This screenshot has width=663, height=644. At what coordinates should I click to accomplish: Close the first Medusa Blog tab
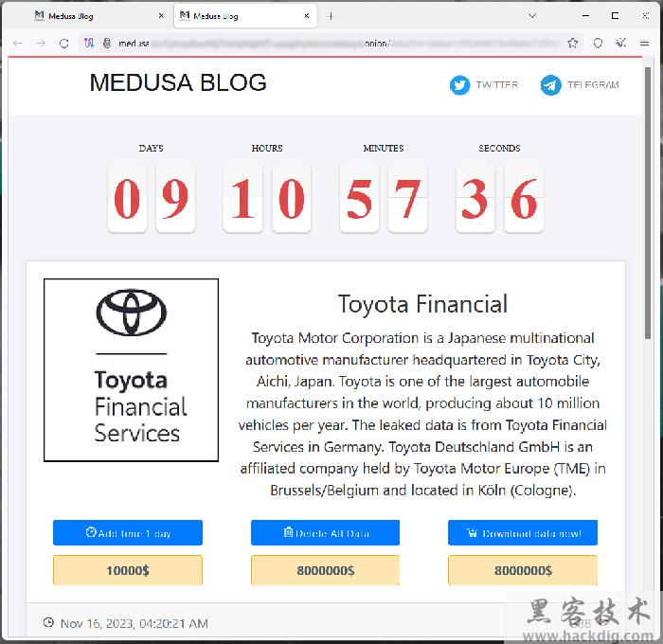click(161, 16)
